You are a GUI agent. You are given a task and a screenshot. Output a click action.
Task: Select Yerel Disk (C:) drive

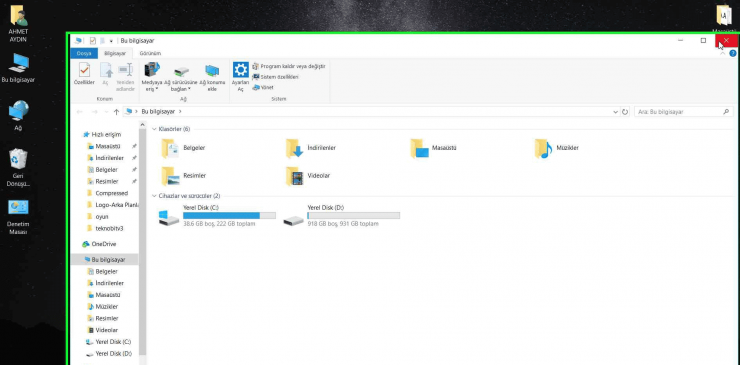click(x=217, y=216)
